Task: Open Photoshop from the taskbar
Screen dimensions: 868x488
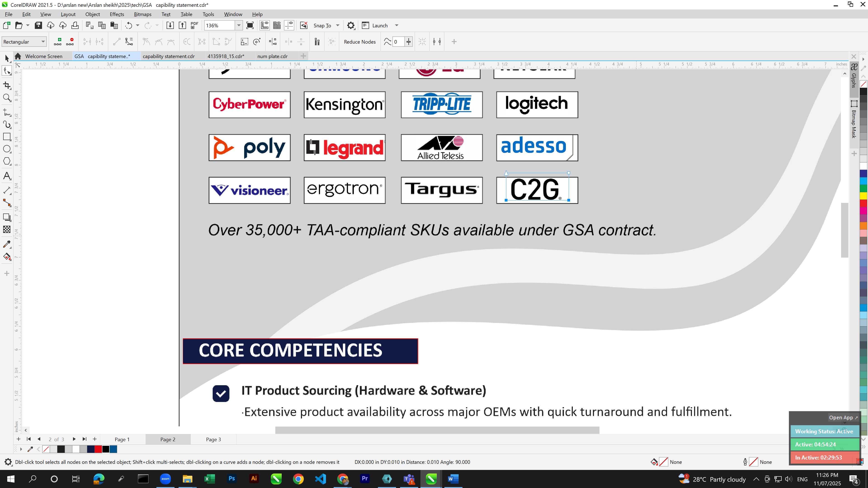Action: pyautogui.click(x=231, y=479)
